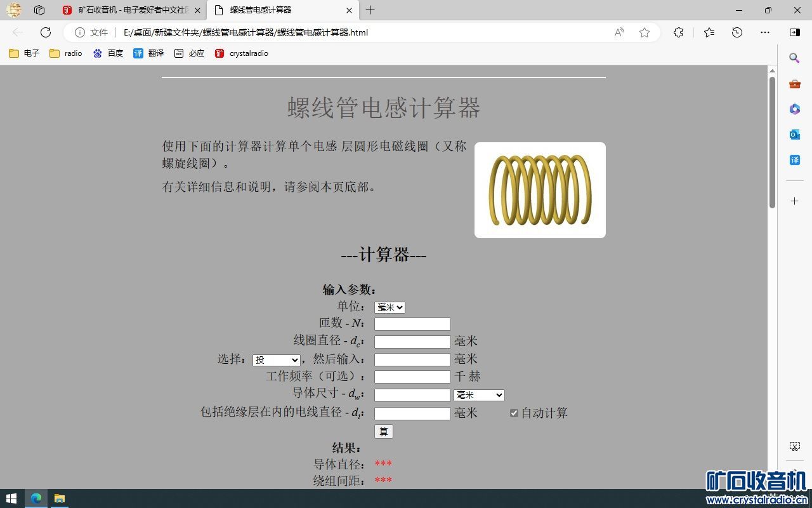Open the 选择 parameter type dropdown
This screenshot has height=508, width=812.
[x=277, y=360]
